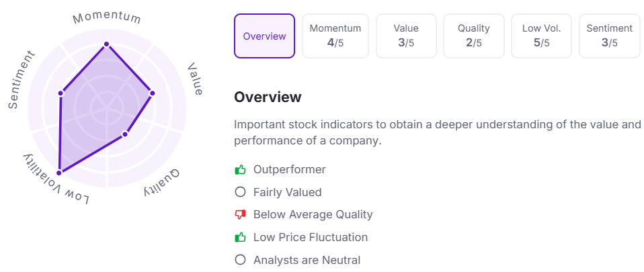The width and height of the screenshot is (644, 272).
Task: Open the Overview tab
Action: pyautogui.click(x=264, y=36)
